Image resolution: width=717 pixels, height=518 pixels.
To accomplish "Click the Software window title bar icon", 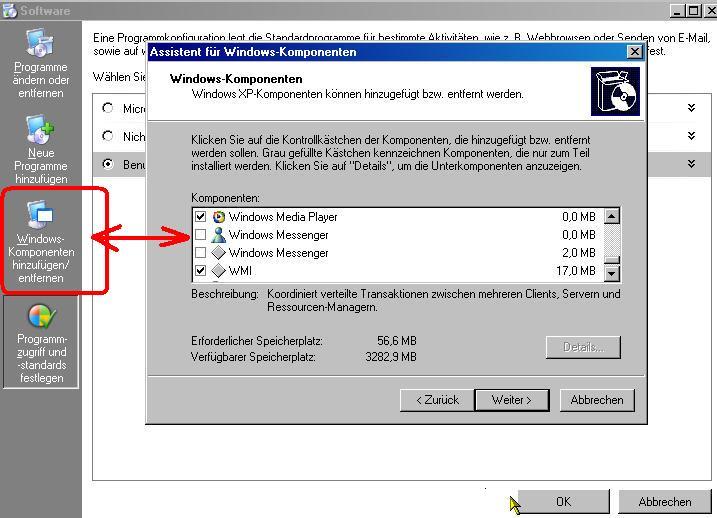I will click(9, 10).
